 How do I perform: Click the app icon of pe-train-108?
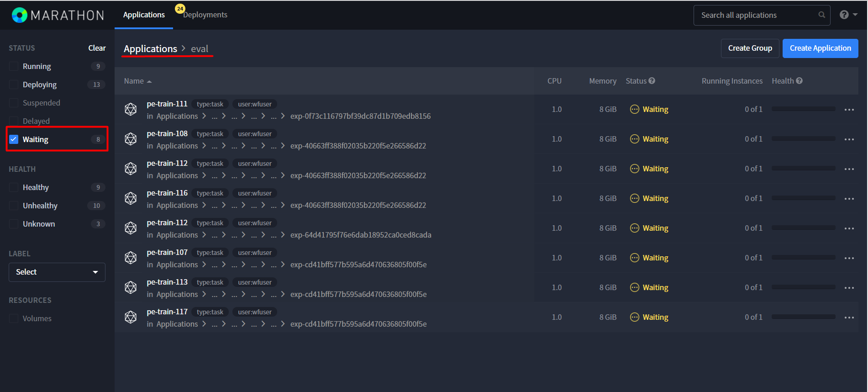tap(131, 139)
